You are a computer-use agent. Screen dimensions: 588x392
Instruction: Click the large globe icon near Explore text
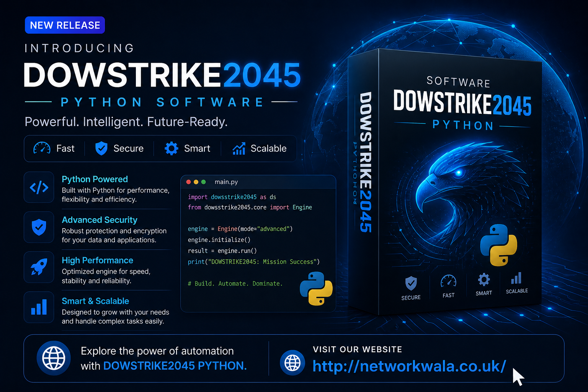click(54, 358)
